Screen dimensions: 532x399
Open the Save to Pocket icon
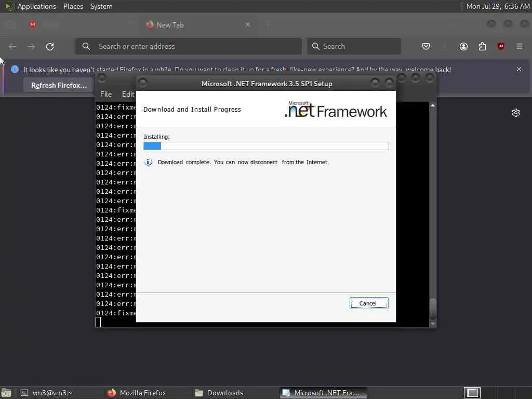coord(426,46)
